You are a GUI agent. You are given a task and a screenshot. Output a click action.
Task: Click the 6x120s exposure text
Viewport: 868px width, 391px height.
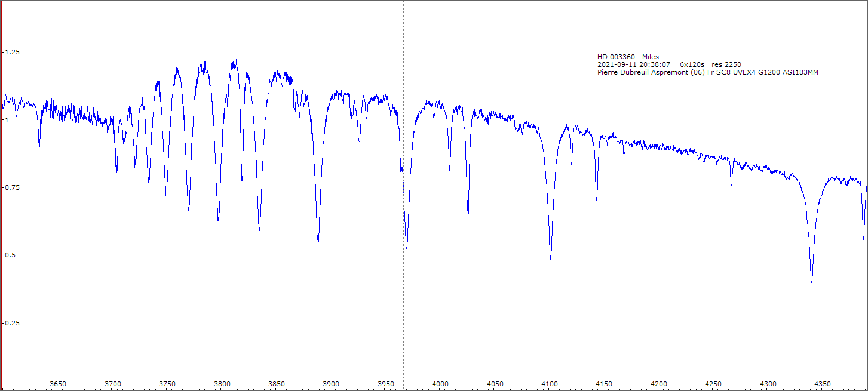point(692,64)
